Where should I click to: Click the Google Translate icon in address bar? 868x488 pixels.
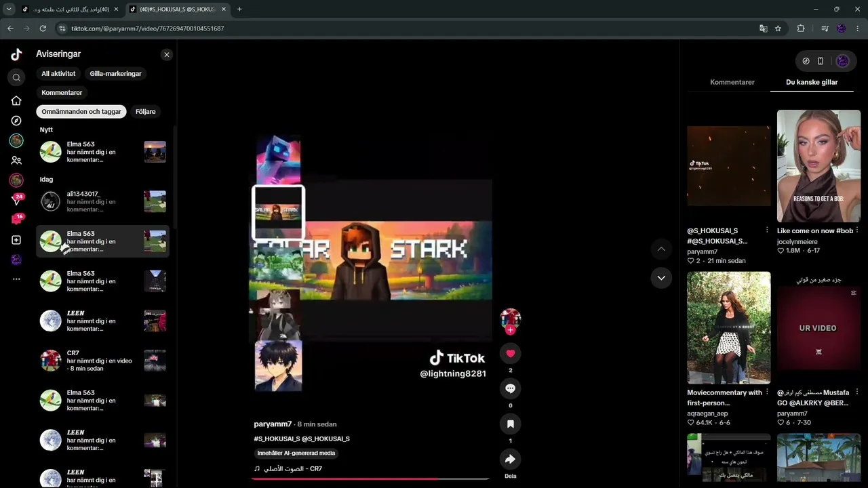(x=763, y=28)
